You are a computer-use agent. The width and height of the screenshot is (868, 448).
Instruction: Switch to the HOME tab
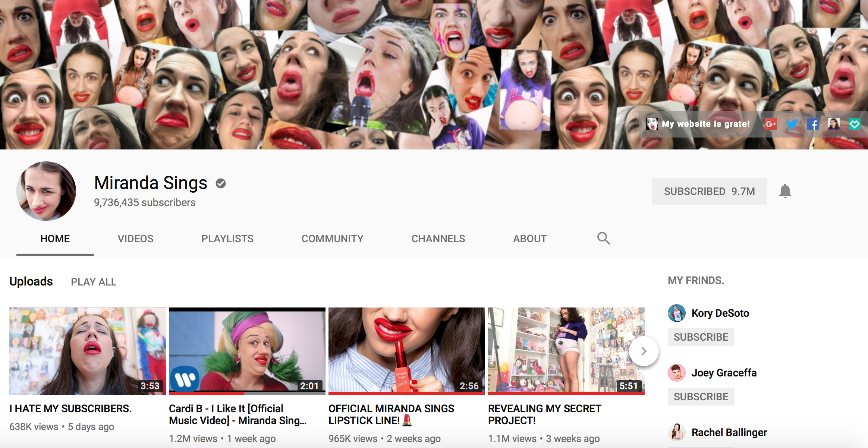[x=55, y=239]
